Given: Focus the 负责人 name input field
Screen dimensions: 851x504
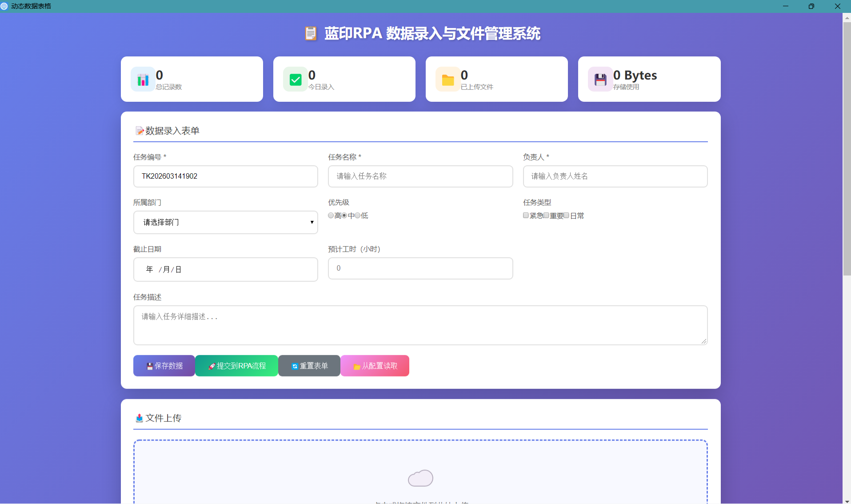Looking at the screenshot, I should pyautogui.click(x=615, y=176).
